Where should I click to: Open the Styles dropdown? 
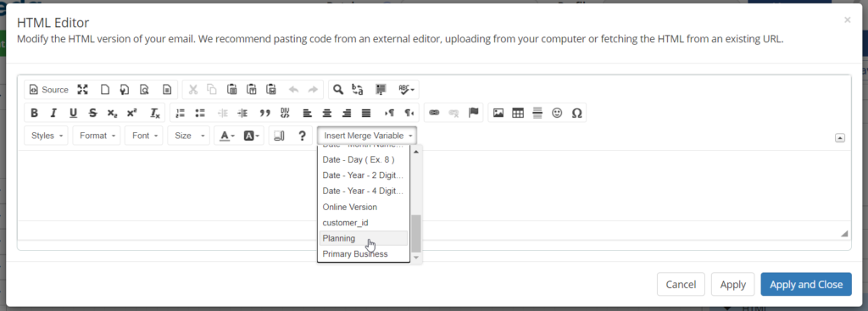coord(46,136)
